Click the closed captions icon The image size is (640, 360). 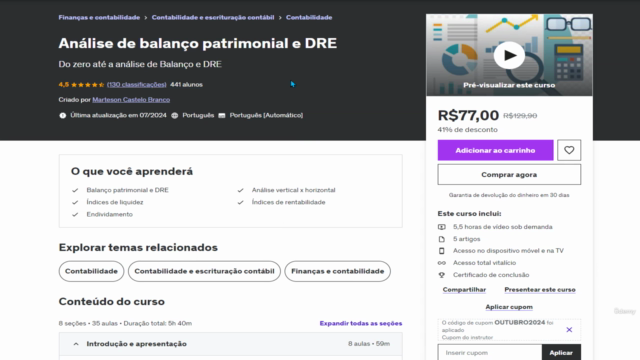point(222,116)
